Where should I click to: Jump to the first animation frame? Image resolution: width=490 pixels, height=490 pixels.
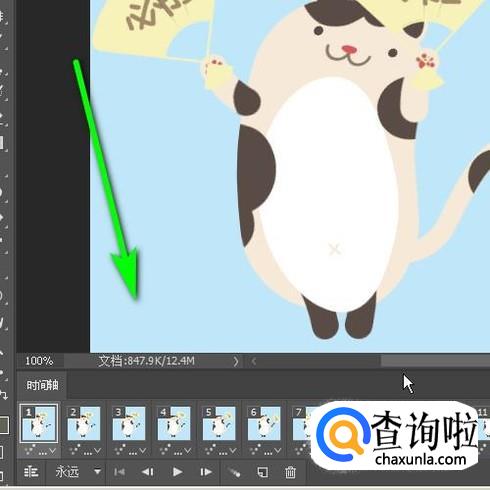(119, 472)
